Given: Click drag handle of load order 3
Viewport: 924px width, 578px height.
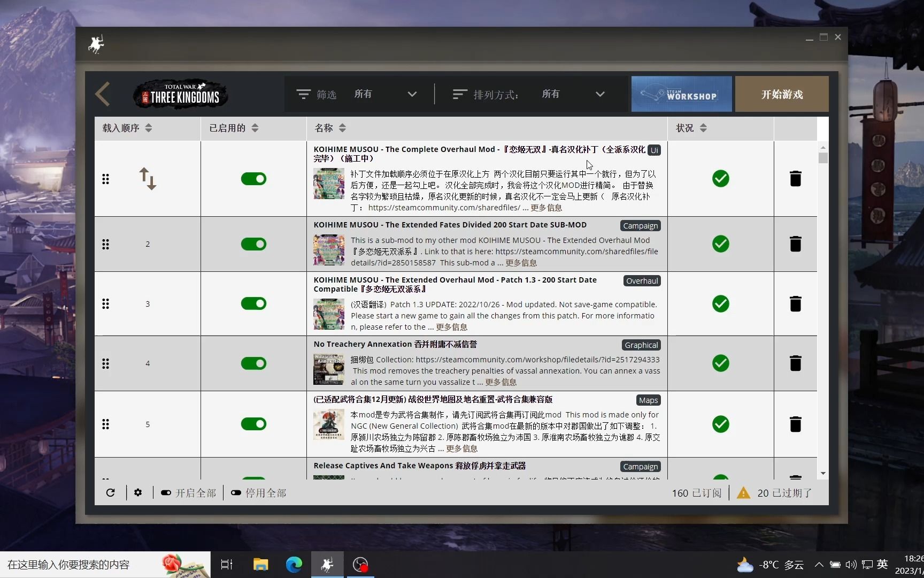Looking at the screenshot, I should (x=105, y=303).
